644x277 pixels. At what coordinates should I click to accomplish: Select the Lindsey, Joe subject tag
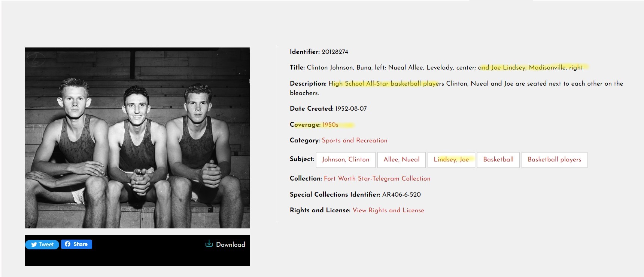(451, 160)
